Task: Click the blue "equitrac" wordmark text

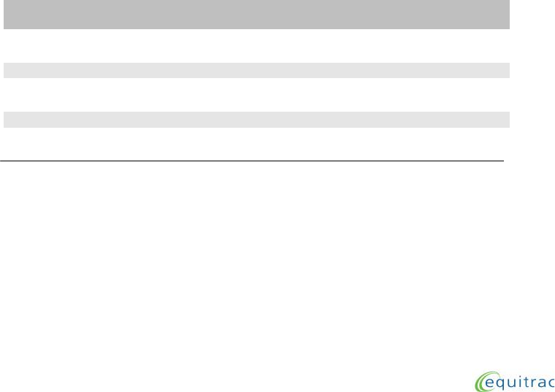Action: pyautogui.click(x=520, y=383)
